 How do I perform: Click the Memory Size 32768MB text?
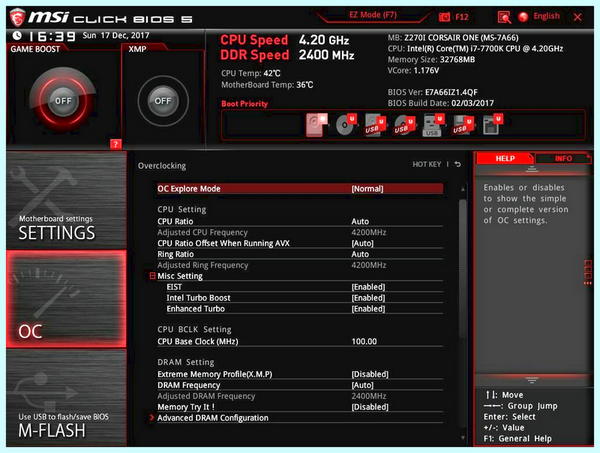(431, 59)
